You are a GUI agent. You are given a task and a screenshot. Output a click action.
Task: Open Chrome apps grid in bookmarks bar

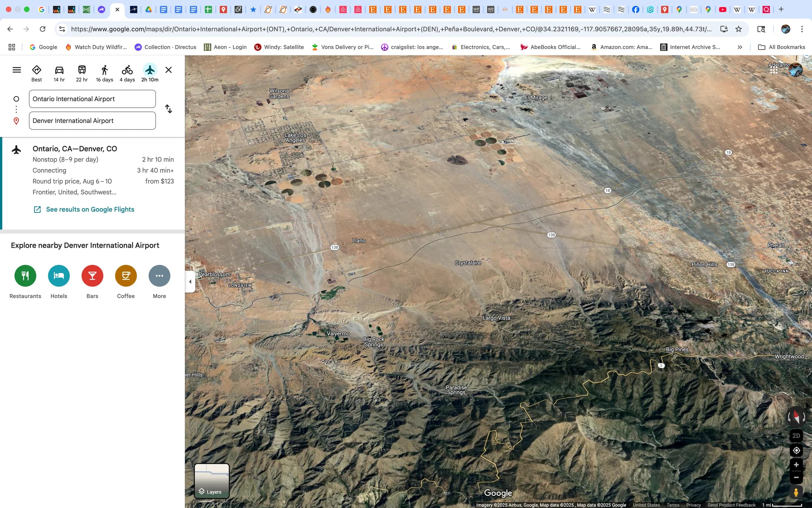pyautogui.click(x=12, y=47)
